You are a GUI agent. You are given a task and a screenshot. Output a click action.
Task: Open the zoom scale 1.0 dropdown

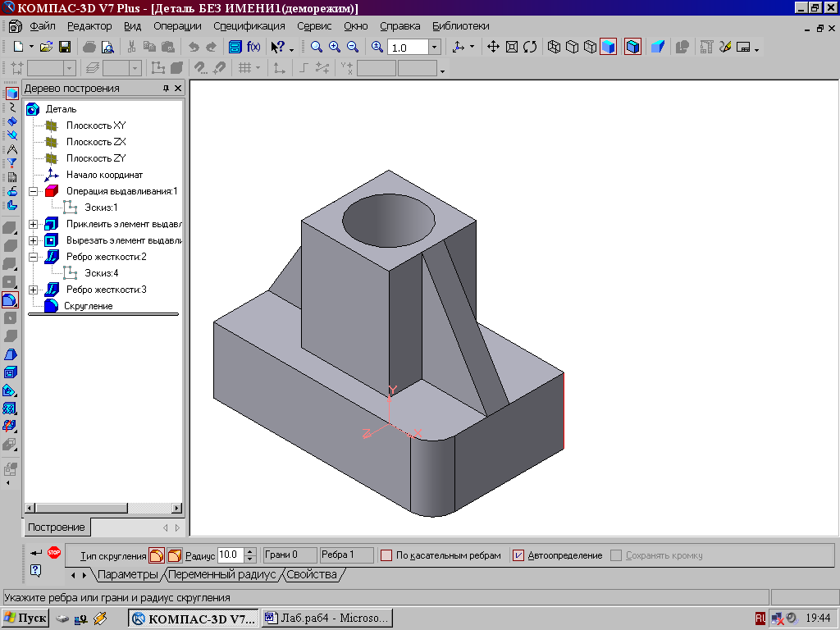click(435, 47)
